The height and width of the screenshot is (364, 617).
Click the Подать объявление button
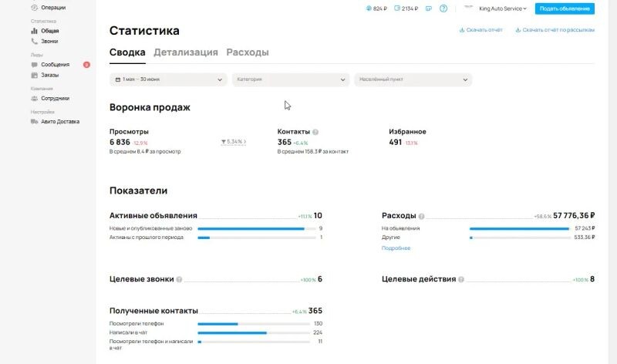[x=565, y=8]
